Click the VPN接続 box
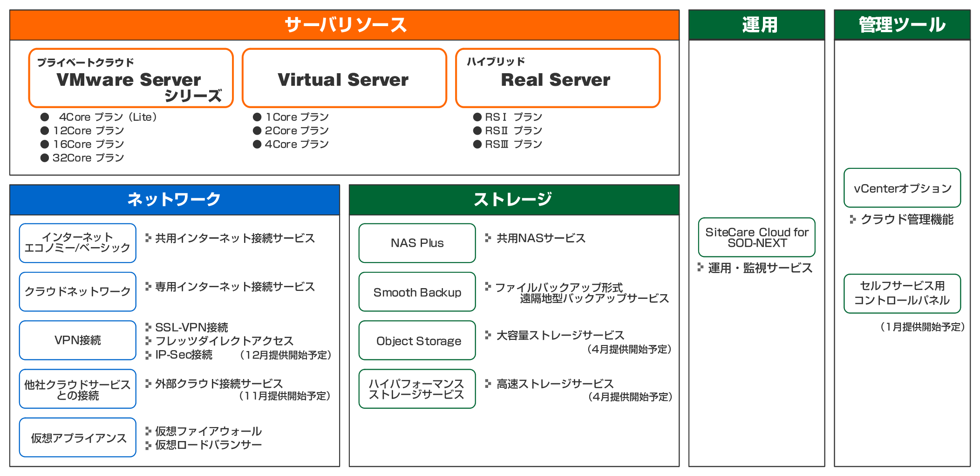The image size is (980, 476). click(78, 340)
